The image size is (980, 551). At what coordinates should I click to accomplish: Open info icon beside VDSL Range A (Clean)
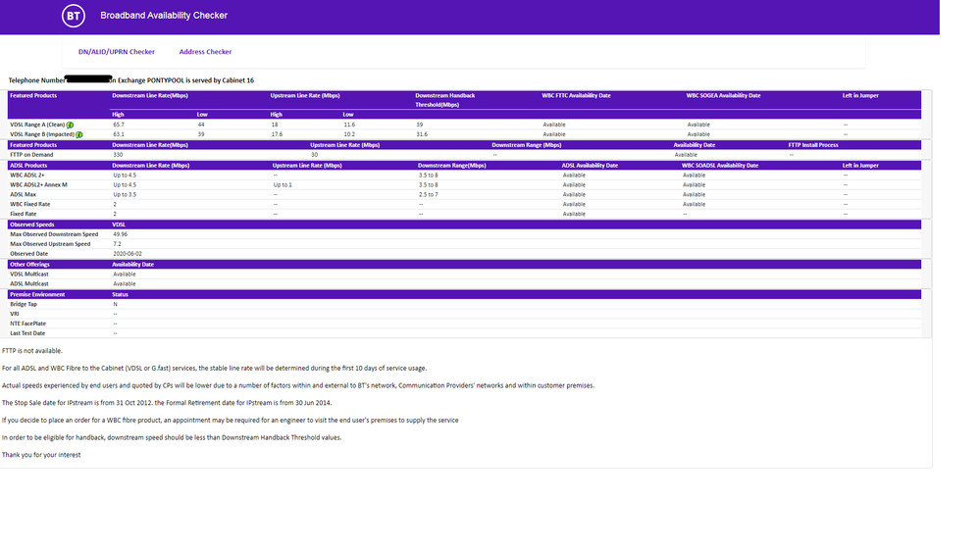point(70,125)
